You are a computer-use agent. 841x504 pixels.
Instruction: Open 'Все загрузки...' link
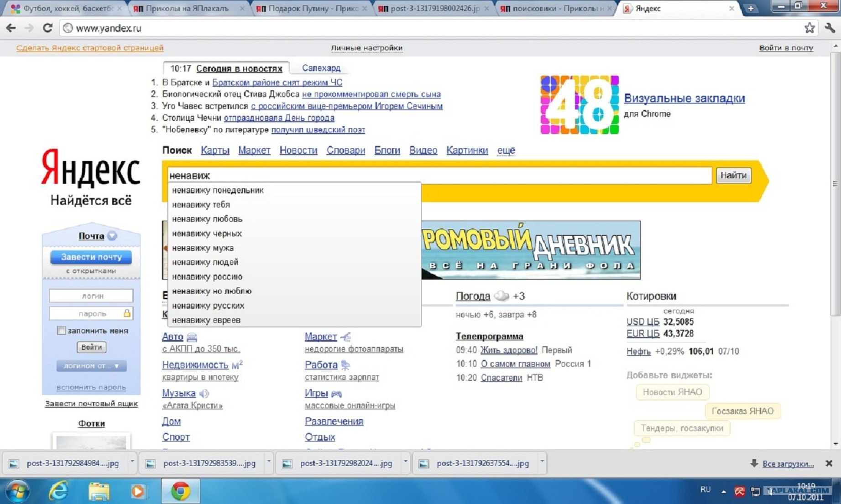(788, 463)
